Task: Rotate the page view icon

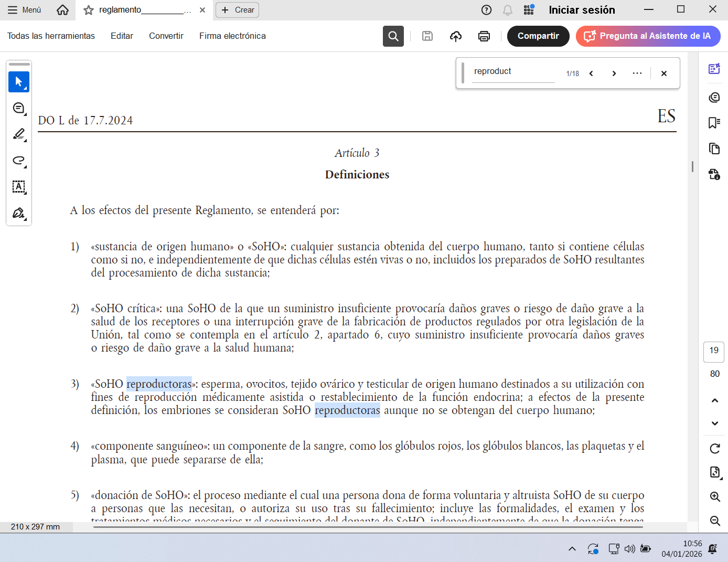Action: [714, 449]
